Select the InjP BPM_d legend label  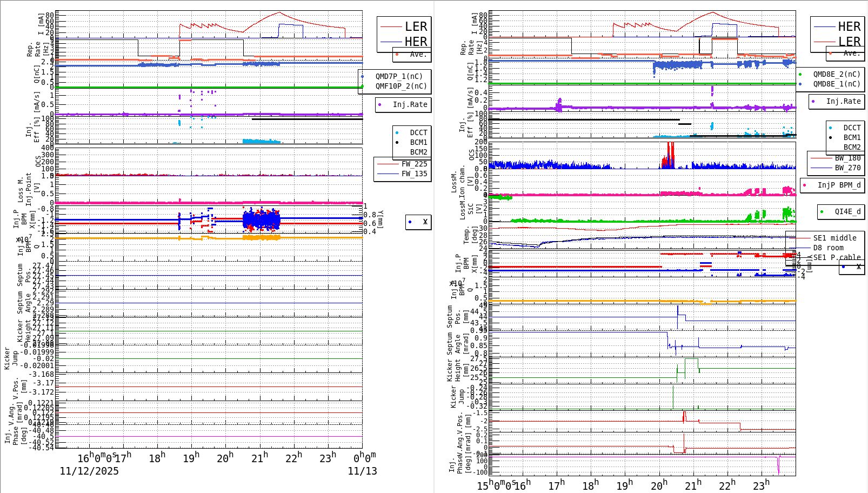click(839, 185)
